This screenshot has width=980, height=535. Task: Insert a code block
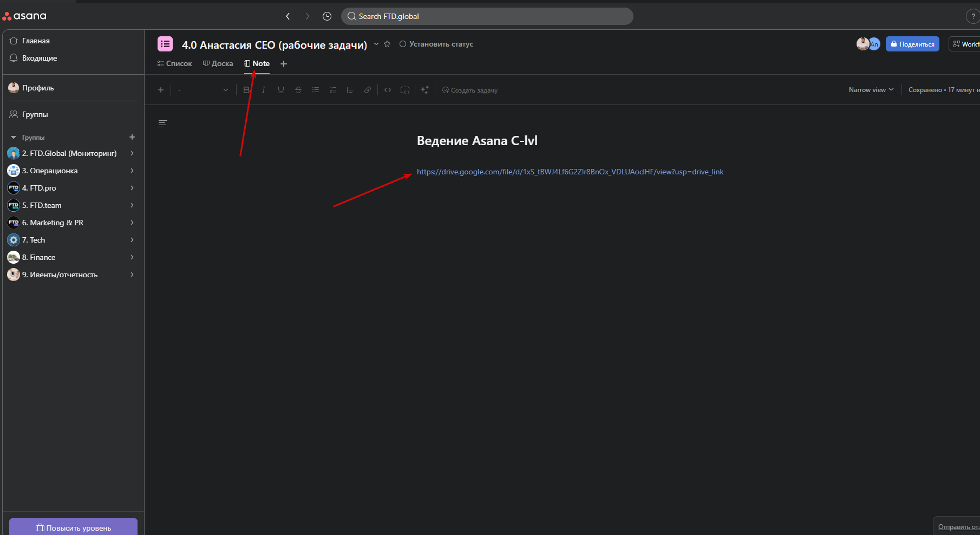[405, 90]
